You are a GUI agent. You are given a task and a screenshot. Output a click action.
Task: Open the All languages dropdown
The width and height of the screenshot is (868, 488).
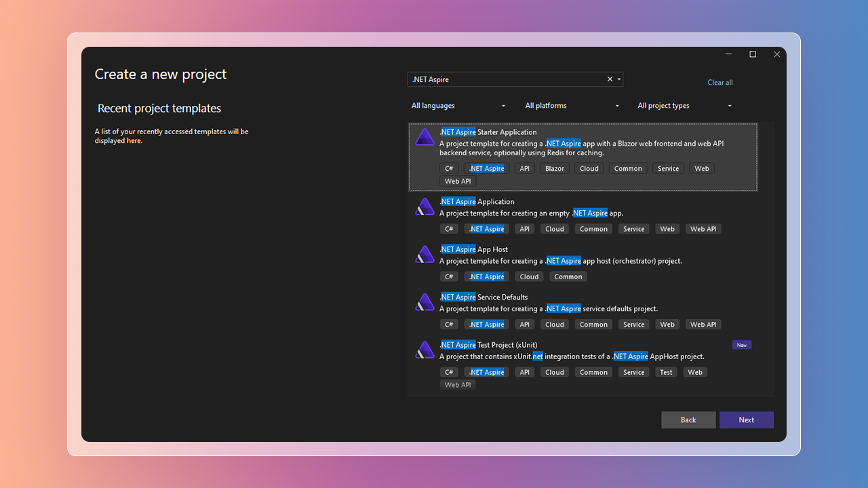(458, 106)
